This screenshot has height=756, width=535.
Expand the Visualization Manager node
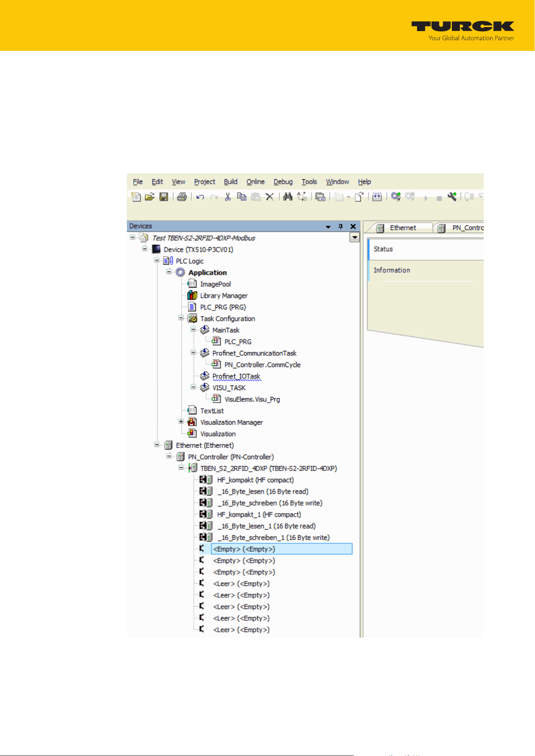[x=181, y=421]
